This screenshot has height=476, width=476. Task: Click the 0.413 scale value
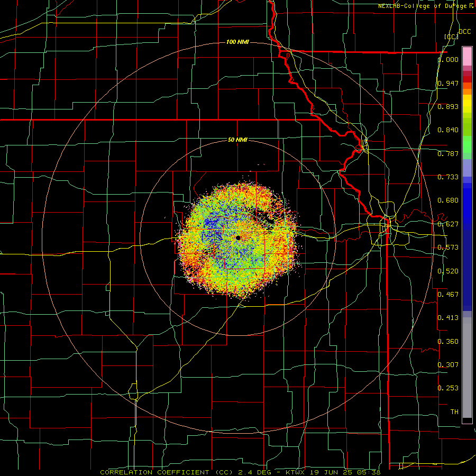point(448,318)
